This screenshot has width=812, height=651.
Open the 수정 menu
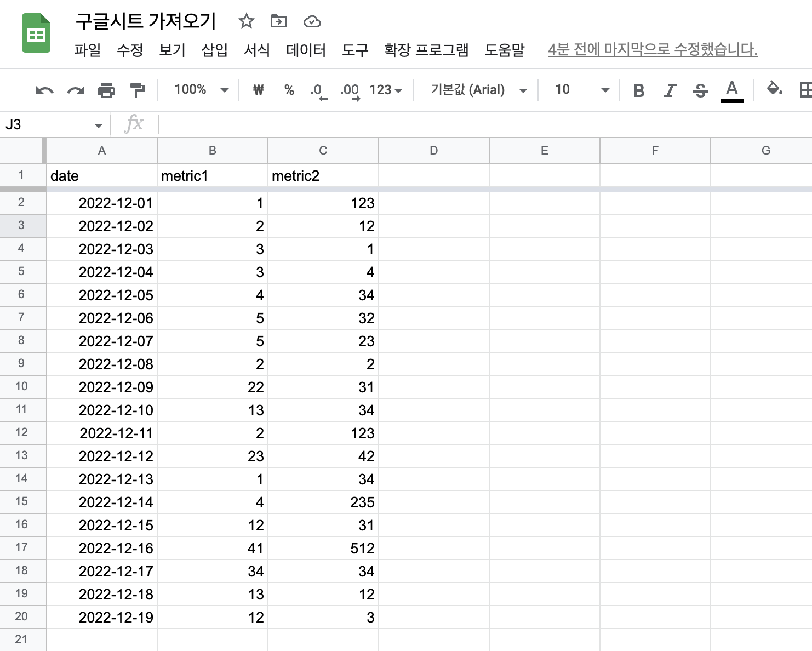[x=130, y=50]
